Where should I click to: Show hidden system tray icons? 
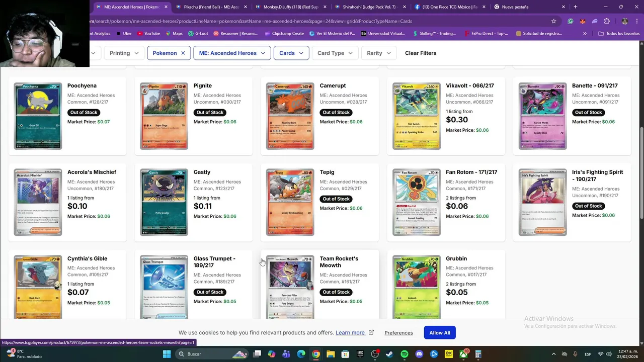(553, 354)
